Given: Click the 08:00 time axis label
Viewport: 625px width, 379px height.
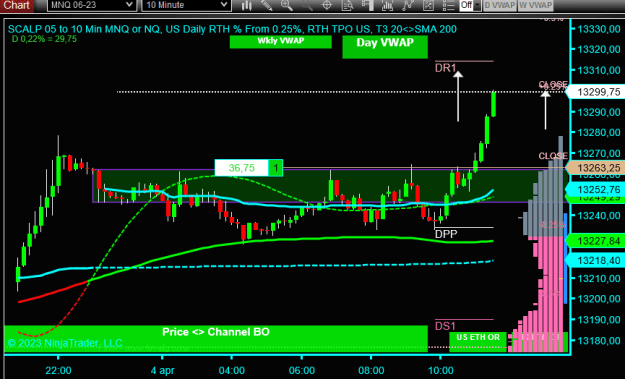Looking at the screenshot, I should (371, 370).
